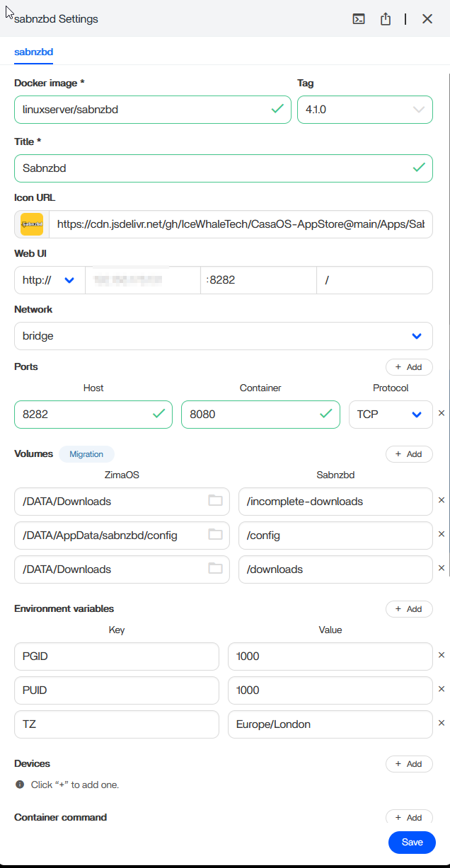Delete the /config volume row

click(x=442, y=534)
